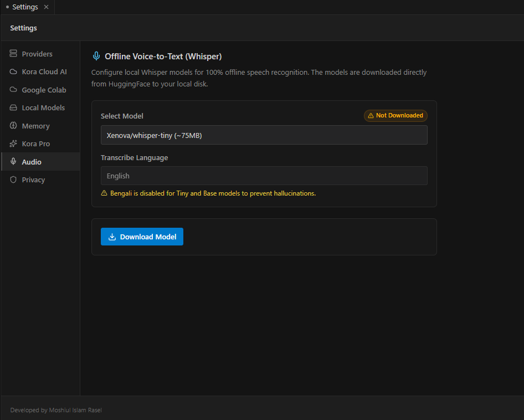Click the Kora Pro sparkle icon
Screen dimensions: 524x420
coord(13,144)
